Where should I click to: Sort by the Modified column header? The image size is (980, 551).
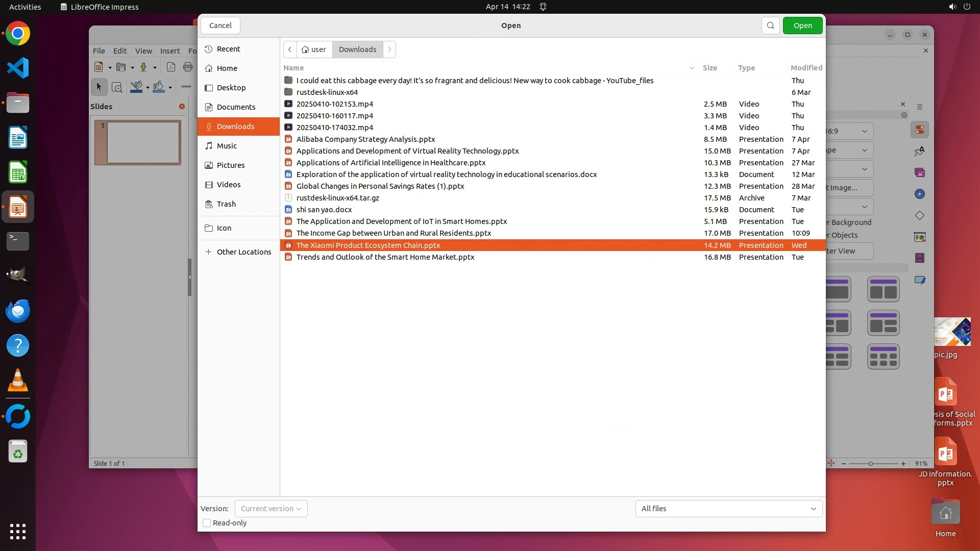806,68
